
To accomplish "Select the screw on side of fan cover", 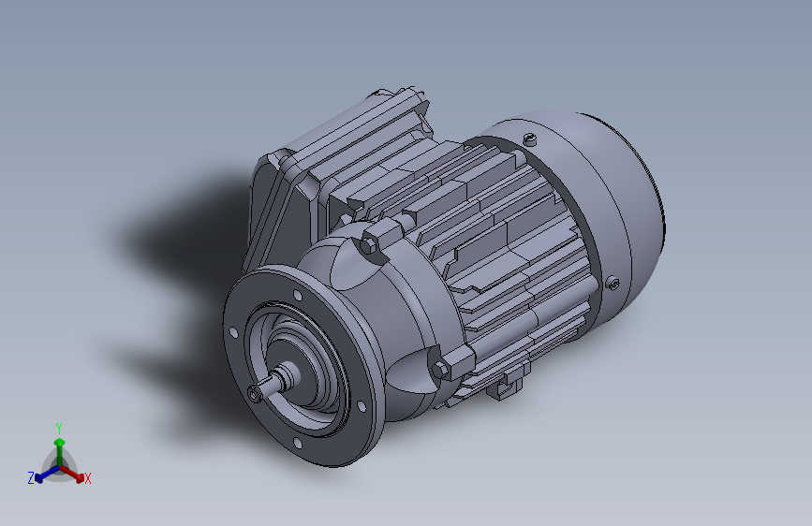I will click(x=613, y=284).
